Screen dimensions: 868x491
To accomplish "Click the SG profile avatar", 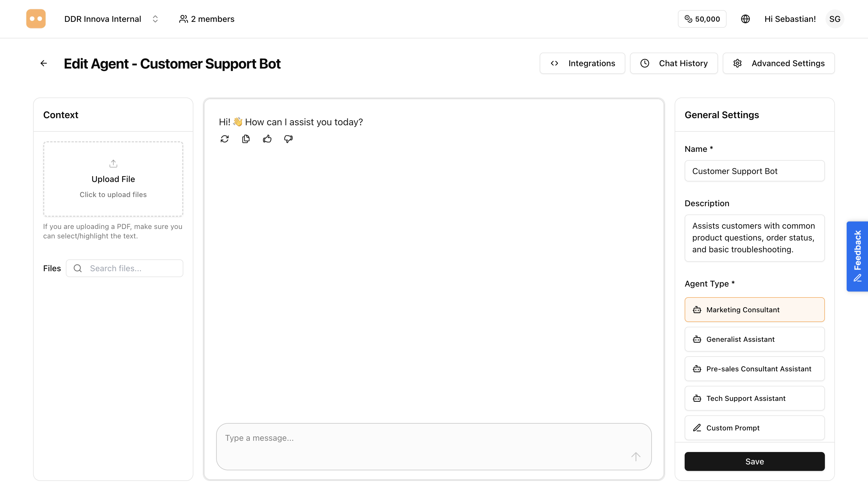I will [x=835, y=19].
